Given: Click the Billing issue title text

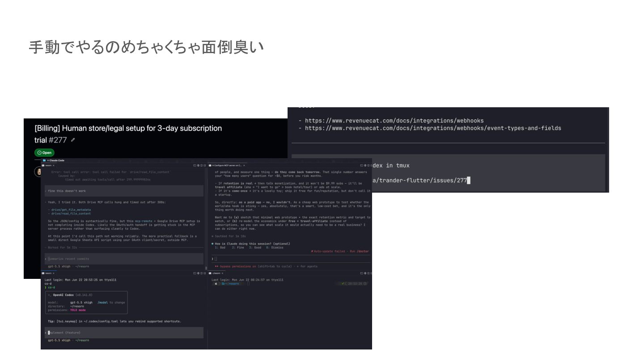Looking at the screenshot, I should point(128,134).
